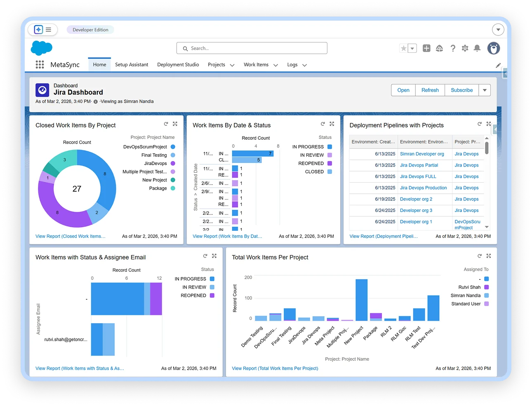Screen dimensions: 532x406
Task: Expand the Work Items tab dropdown chevron
Action: pos(275,65)
